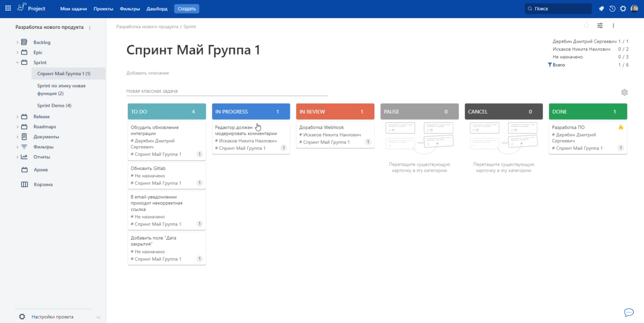Click the PAUSE column header
The width and height of the screenshot is (644, 323).
tap(419, 111)
